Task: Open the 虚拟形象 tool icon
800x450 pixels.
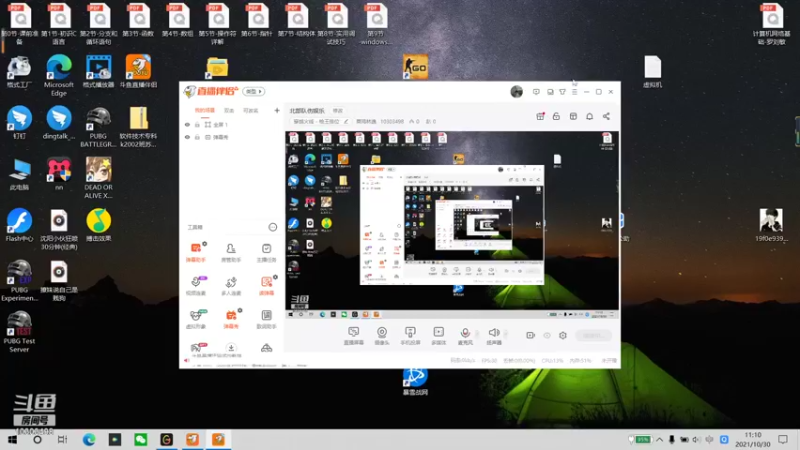Action: (x=196, y=319)
